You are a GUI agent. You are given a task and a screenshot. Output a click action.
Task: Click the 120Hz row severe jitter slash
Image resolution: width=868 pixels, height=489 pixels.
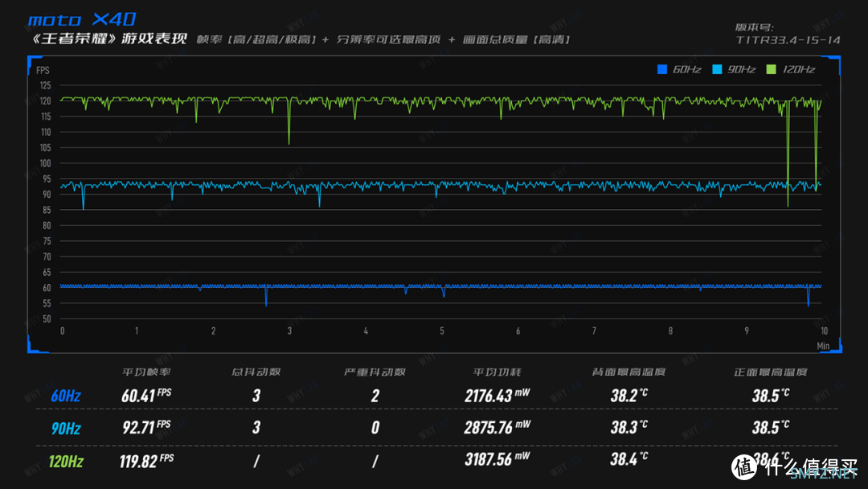click(x=375, y=462)
